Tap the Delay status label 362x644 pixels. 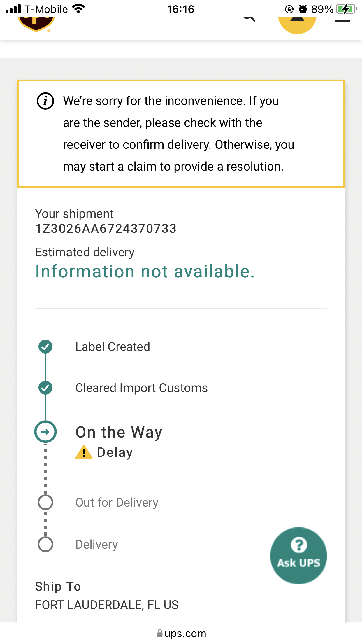pyautogui.click(x=115, y=452)
